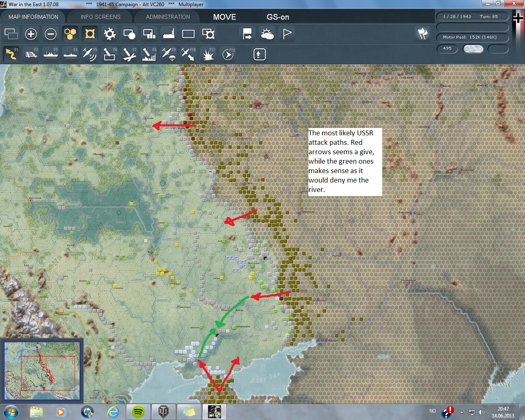Select the F3 ship transport mode
This screenshot has height=420, width=525.
pos(50,54)
